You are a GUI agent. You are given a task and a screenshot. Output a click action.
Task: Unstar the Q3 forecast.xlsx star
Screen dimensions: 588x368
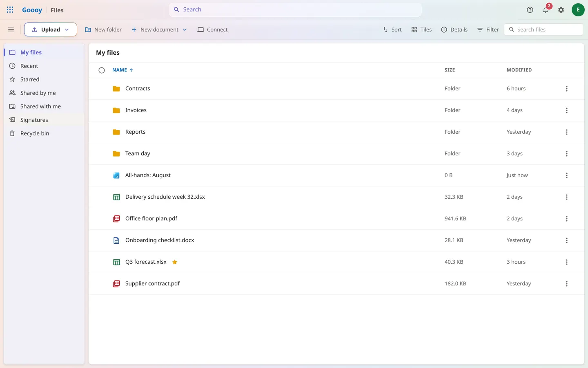tap(175, 262)
